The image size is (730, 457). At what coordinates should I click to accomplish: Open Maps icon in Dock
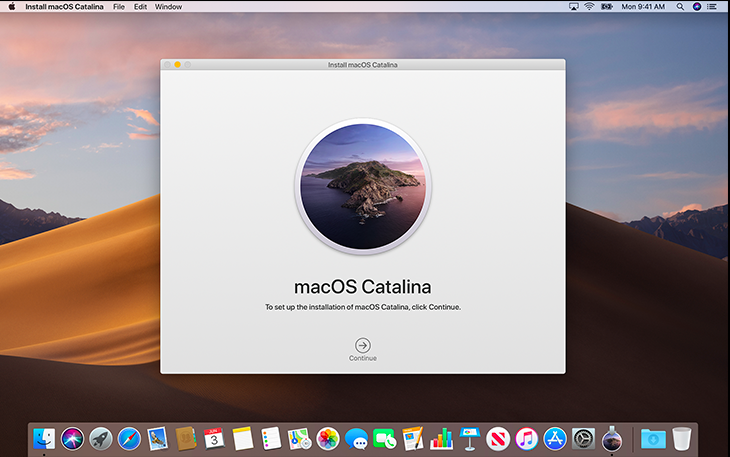[x=299, y=438]
